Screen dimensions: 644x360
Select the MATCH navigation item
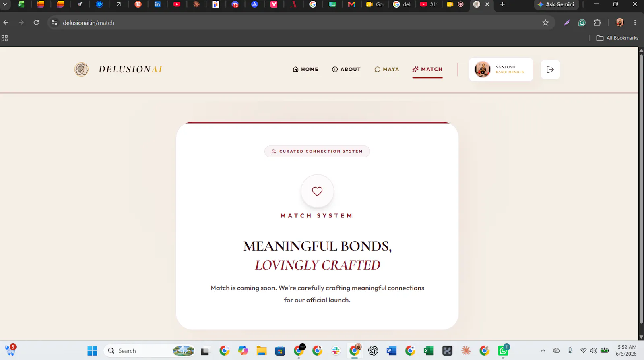click(427, 69)
